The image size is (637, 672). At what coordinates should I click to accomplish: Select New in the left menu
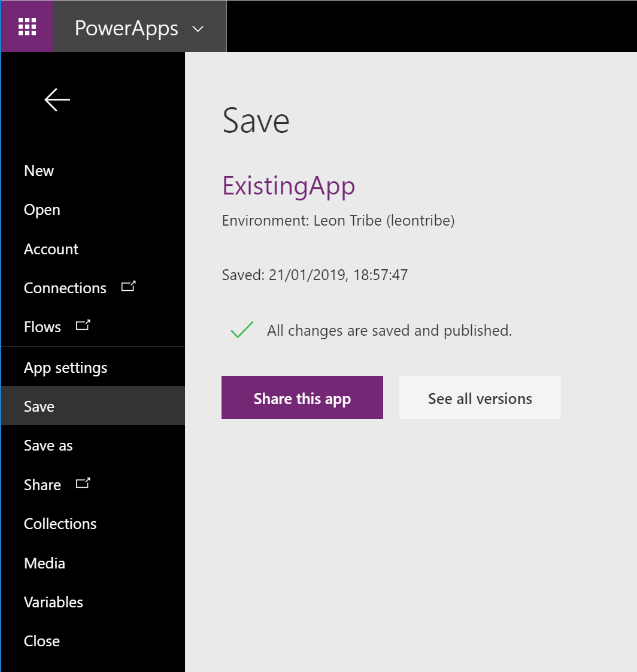tap(39, 171)
